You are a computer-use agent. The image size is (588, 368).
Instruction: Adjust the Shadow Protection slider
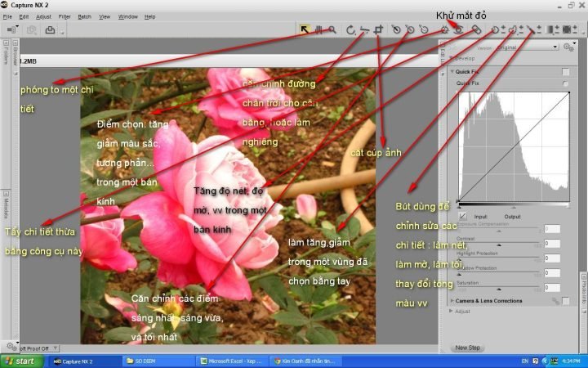click(x=499, y=273)
